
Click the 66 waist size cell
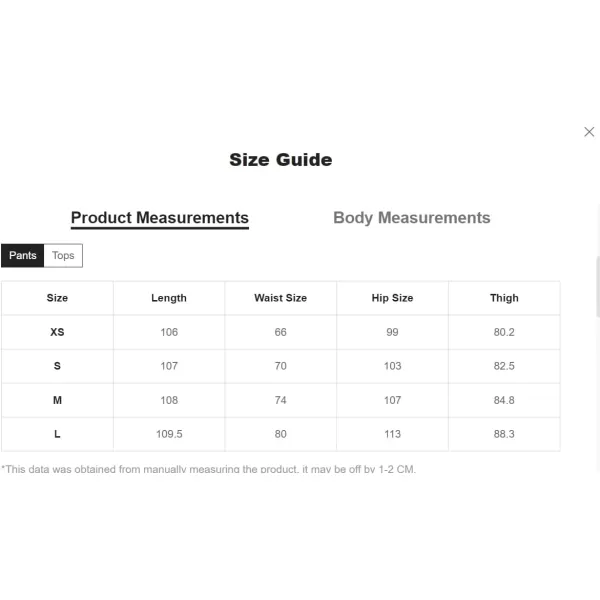tap(281, 332)
